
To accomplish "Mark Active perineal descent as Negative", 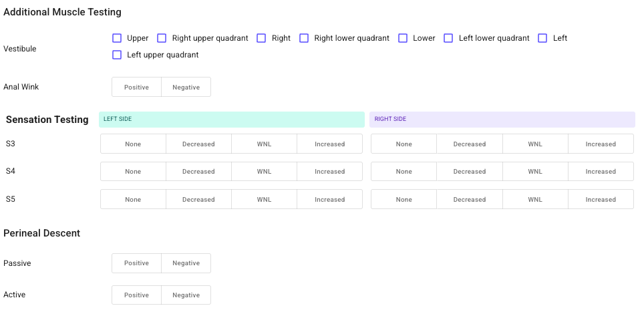I will click(x=186, y=295).
